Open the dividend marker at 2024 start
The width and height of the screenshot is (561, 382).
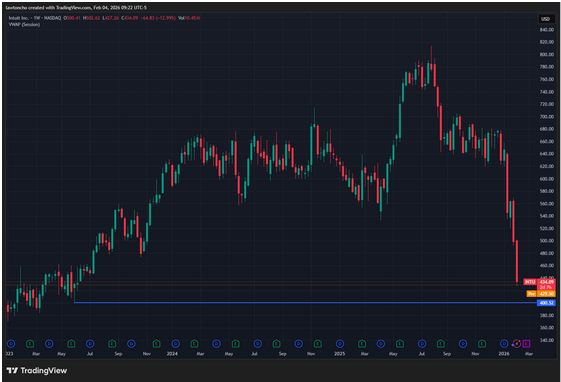175,344
